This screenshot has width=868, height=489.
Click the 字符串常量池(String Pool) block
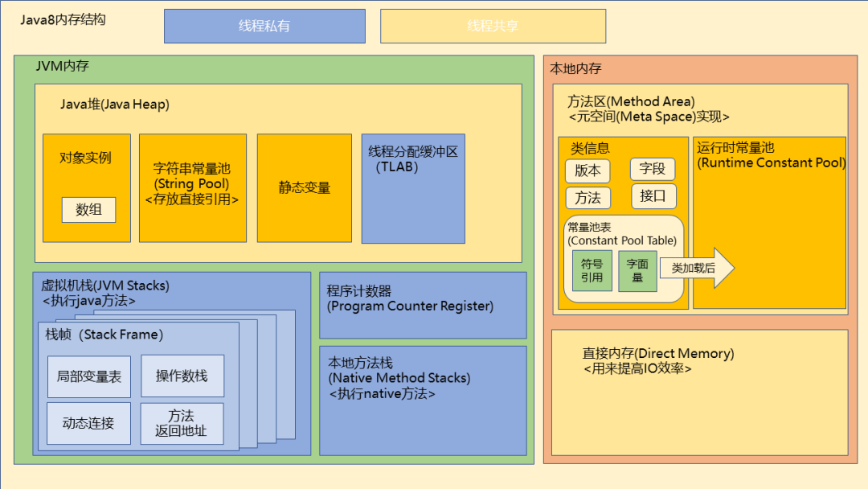tap(192, 185)
